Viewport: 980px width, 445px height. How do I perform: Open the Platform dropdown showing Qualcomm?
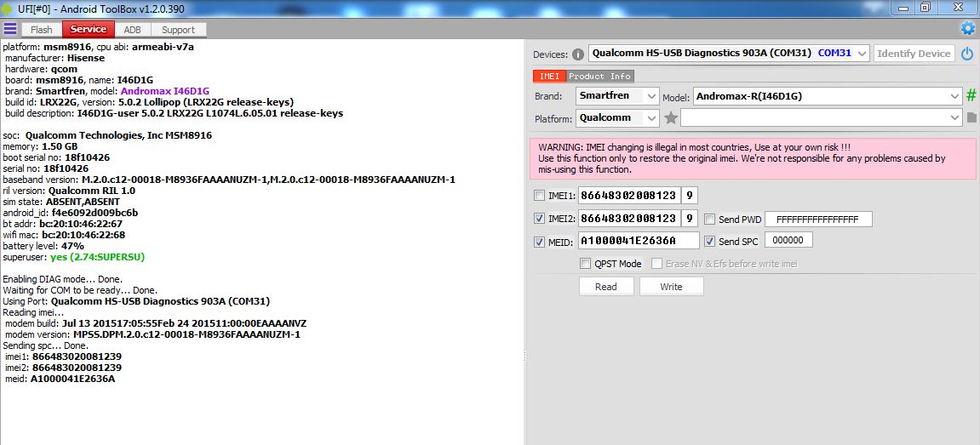[617, 117]
